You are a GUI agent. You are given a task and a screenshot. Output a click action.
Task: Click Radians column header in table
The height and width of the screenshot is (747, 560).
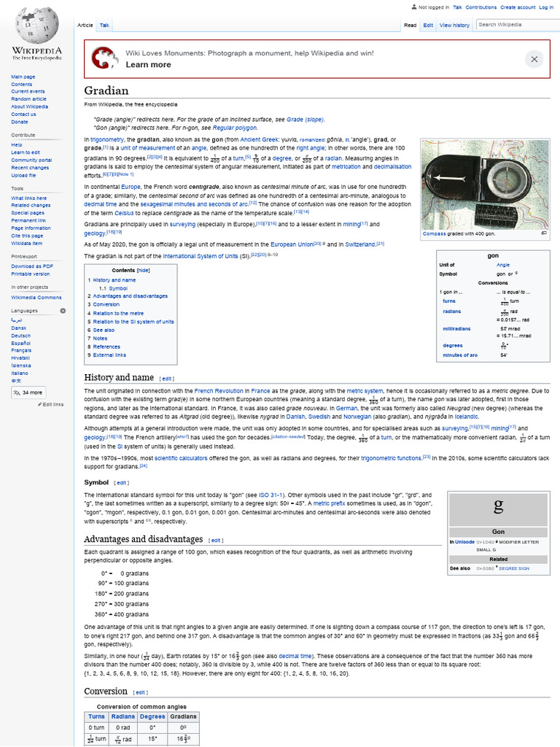[122, 716]
